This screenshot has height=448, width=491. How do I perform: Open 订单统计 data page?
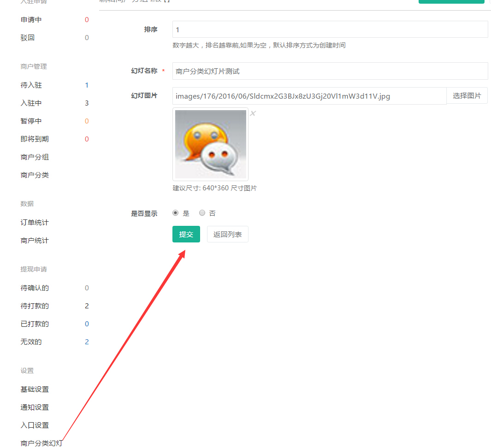35,223
